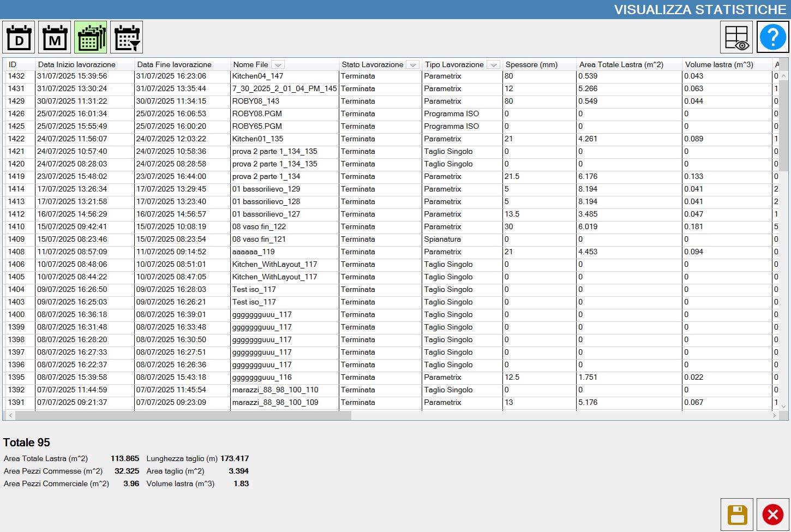This screenshot has height=532, width=791.
Task: Select the row for ROBY08.PGM
Action: click(x=389, y=114)
